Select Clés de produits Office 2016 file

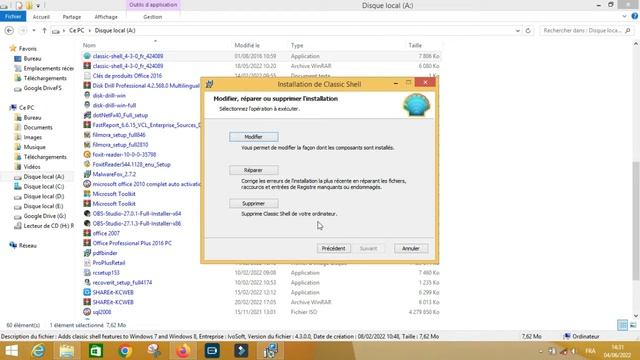[x=127, y=76]
